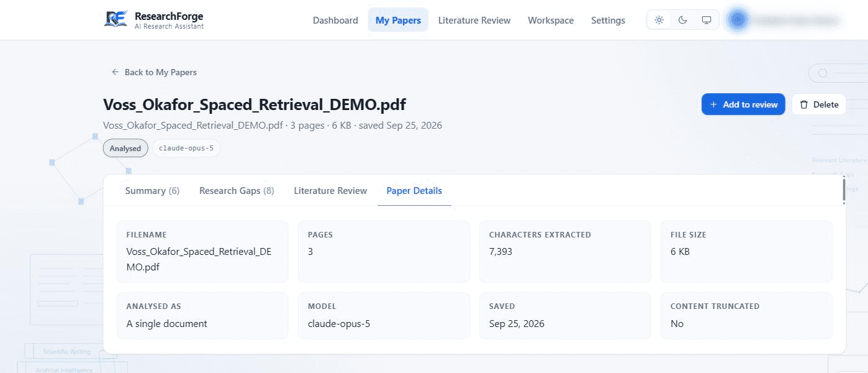Click the AI Research Assistant subtitle

[169, 27]
